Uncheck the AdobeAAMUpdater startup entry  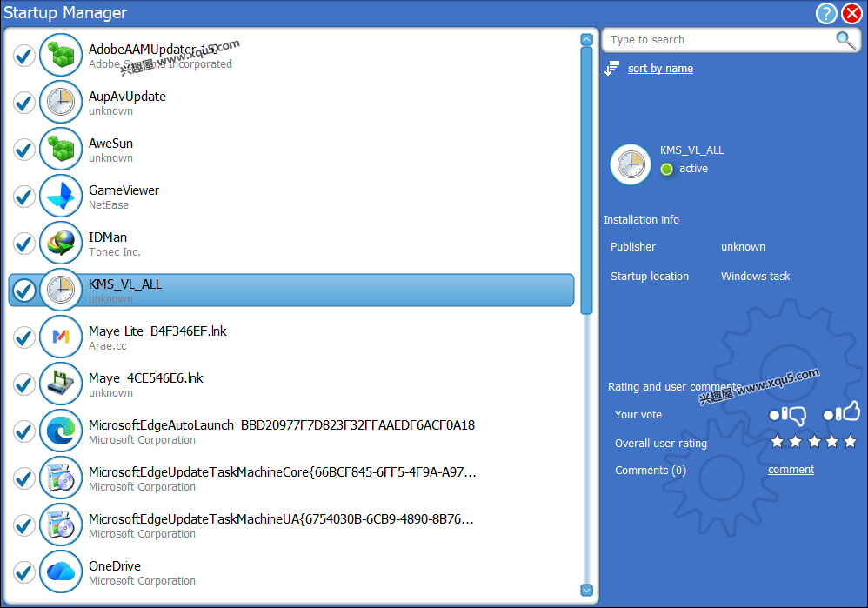tap(23, 55)
